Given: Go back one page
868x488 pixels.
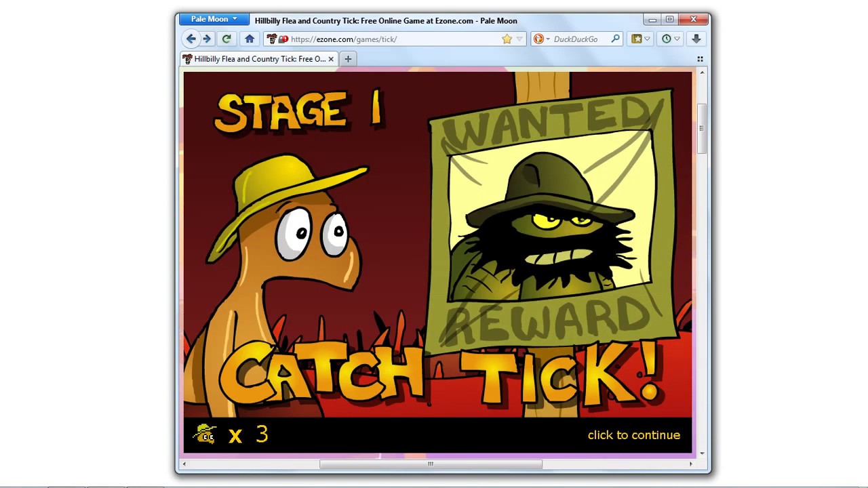Looking at the screenshot, I should coord(191,39).
